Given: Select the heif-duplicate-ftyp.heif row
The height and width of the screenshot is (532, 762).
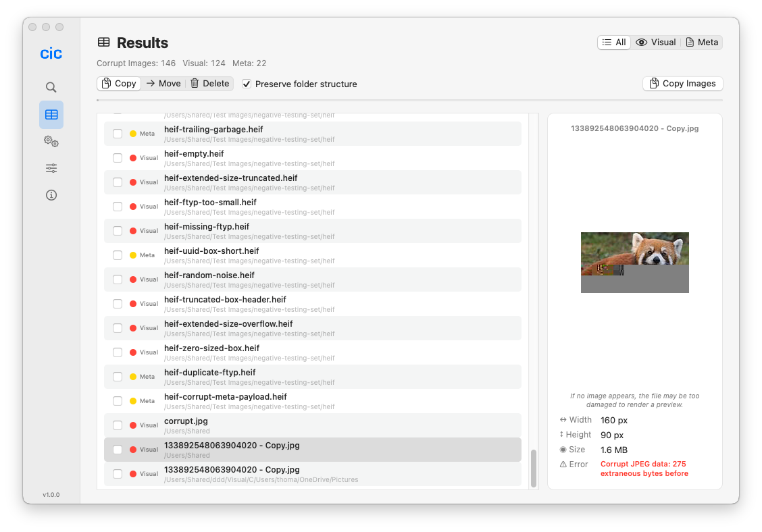Looking at the screenshot, I should pyautogui.click(x=312, y=377).
